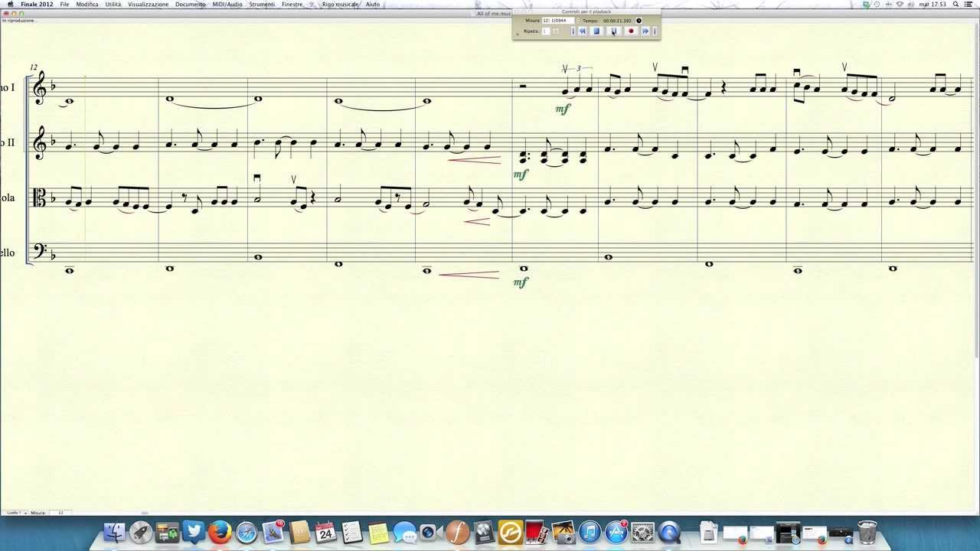Launch Firefox from the Dock

click(220, 532)
